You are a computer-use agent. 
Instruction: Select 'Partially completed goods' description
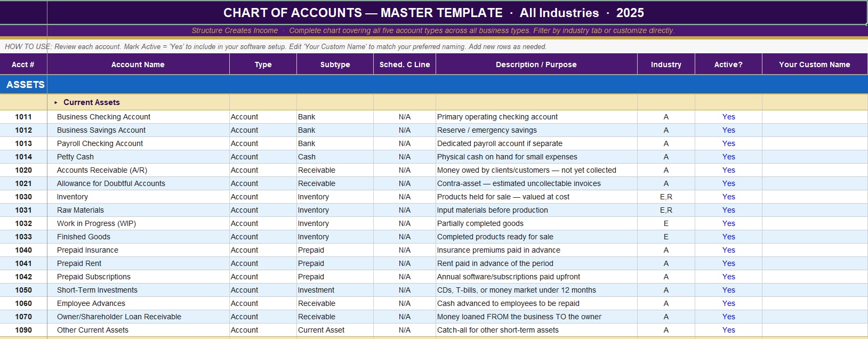[536, 223]
